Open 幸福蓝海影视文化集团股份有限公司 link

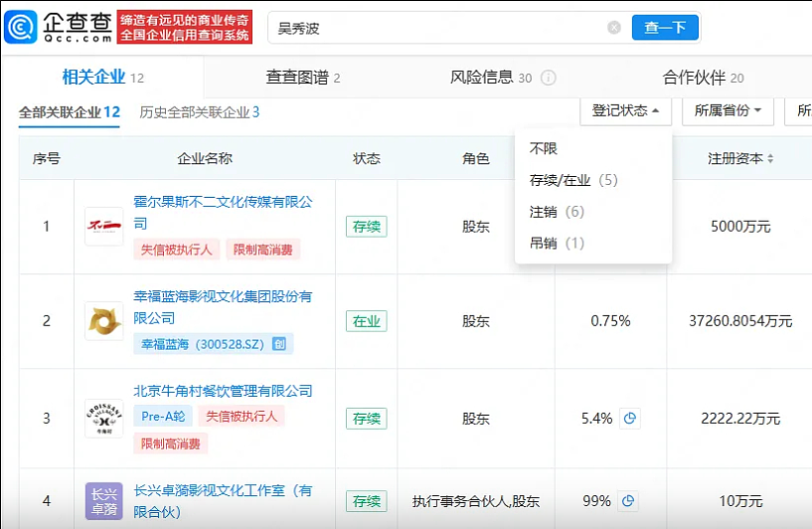point(223,307)
